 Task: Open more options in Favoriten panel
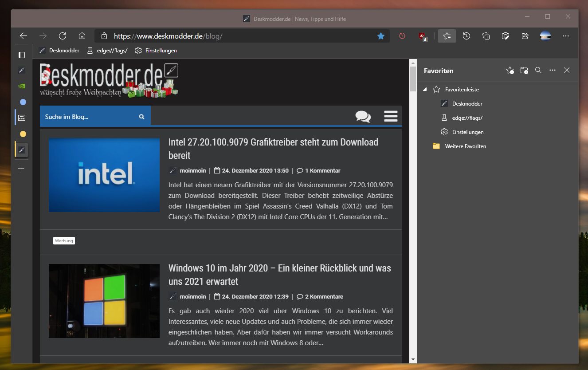553,70
